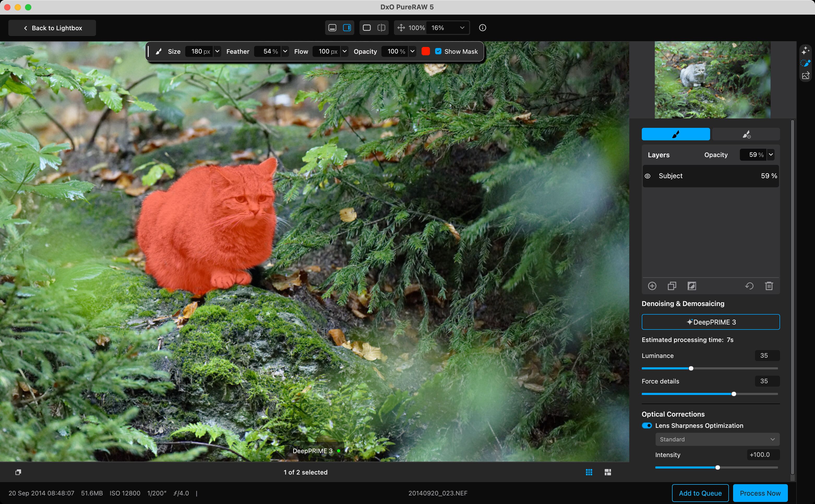
Task: Select the eraser brush tab
Action: [x=746, y=134]
